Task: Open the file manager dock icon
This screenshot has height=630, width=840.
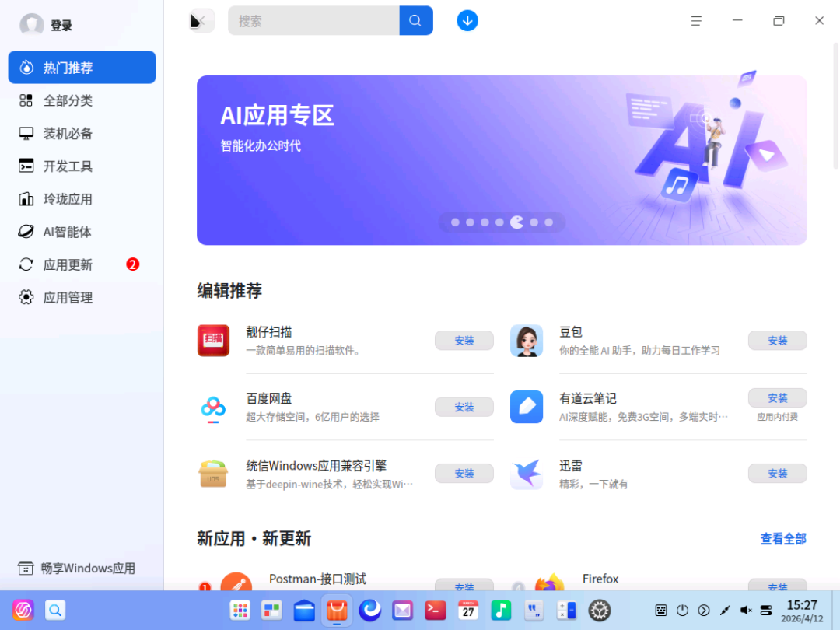Action: [x=304, y=611]
